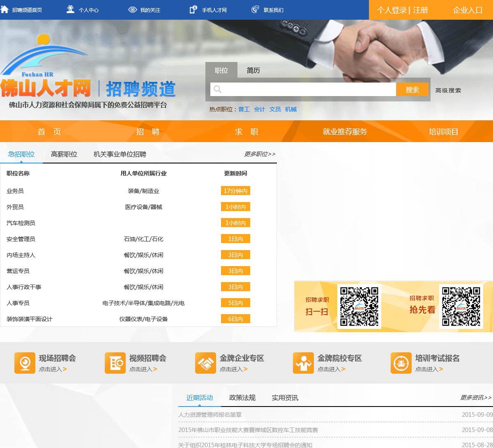Click 点击进入 under 培训考试报名
This screenshot has width=493, height=448.
(x=429, y=369)
